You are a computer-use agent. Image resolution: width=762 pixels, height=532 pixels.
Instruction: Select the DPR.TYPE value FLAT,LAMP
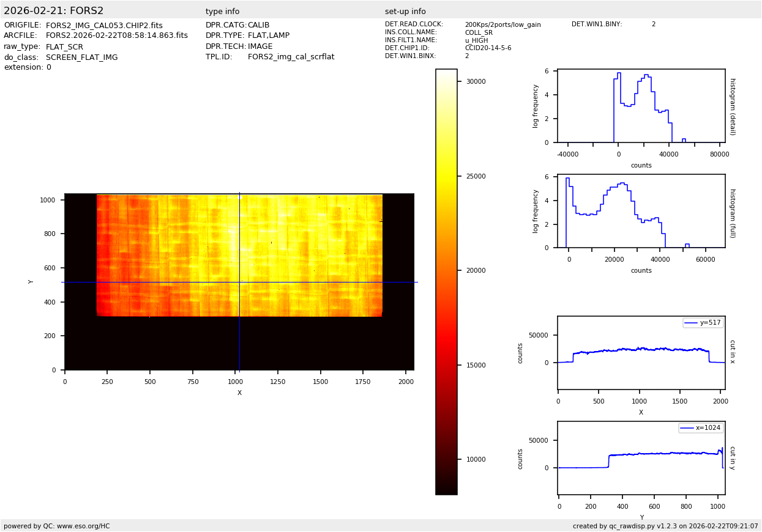pyautogui.click(x=269, y=36)
